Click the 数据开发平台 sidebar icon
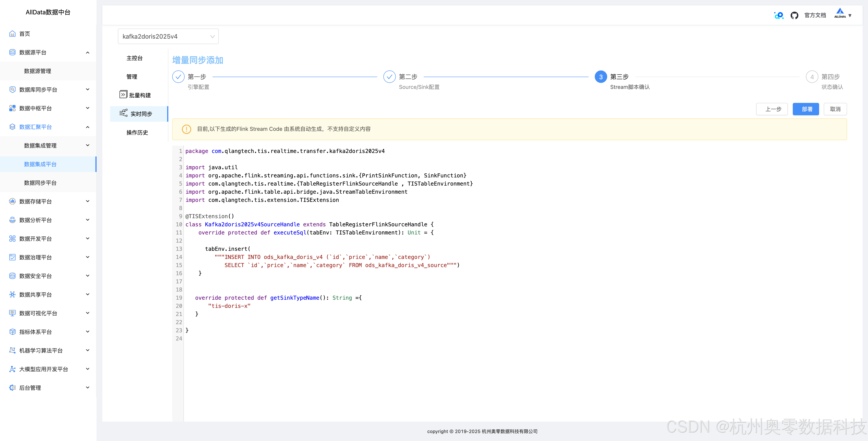 pos(12,239)
